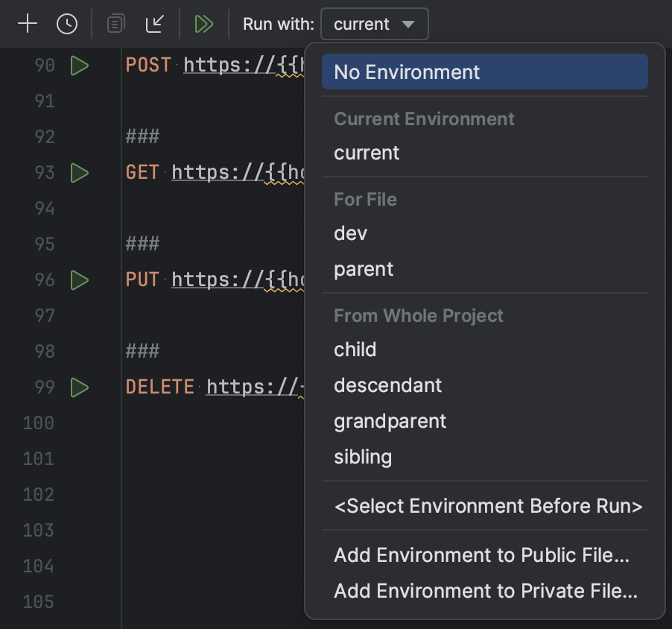Select the 'grandparent' environment

pyautogui.click(x=390, y=421)
